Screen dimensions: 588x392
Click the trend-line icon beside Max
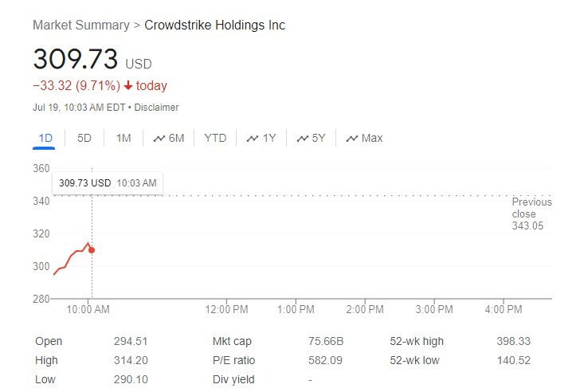(x=351, y=139)
